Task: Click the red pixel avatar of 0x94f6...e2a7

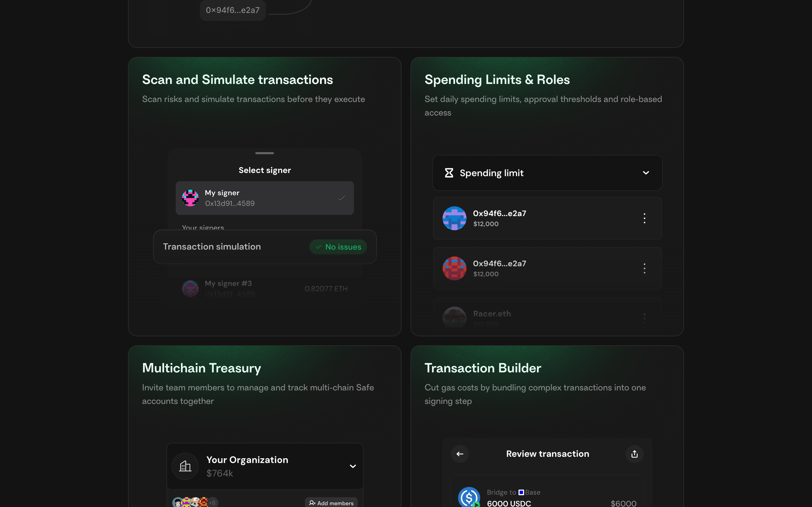Action: [x=454, y=268]
